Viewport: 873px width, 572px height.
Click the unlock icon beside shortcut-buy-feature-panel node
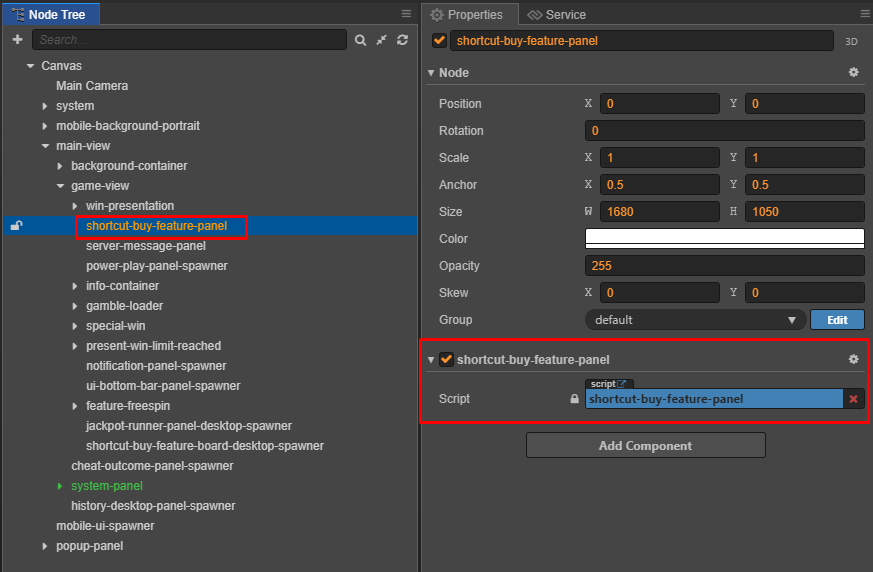pyautogui.click(x=17, y=226)
